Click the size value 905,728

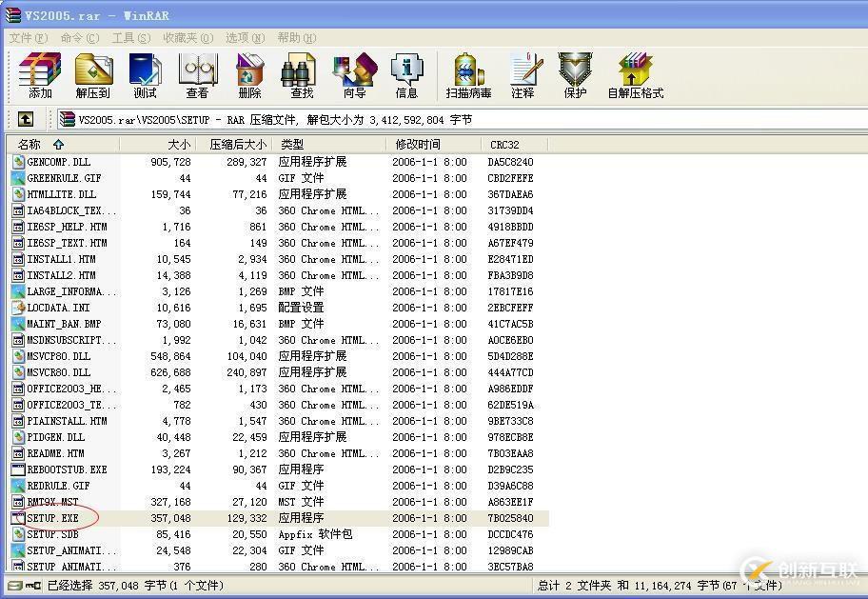pyautogui.click(x=170, y=162)
